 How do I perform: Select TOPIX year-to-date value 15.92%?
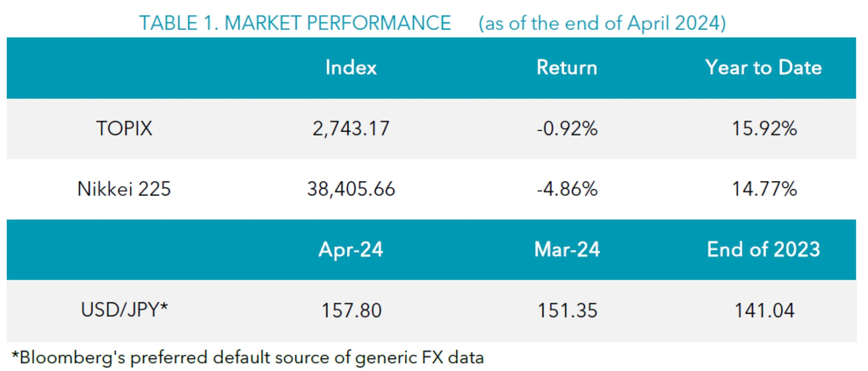764,129
